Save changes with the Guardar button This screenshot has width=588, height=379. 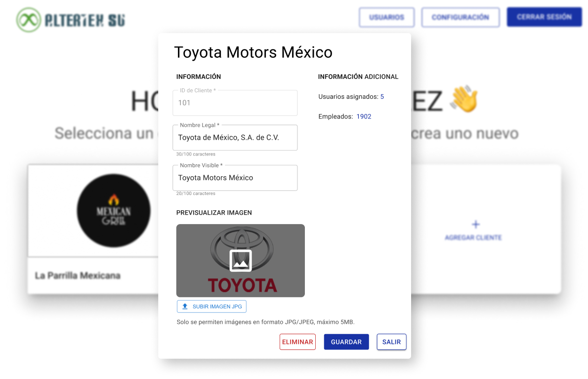pyautogui.click(x=346, y=342)
